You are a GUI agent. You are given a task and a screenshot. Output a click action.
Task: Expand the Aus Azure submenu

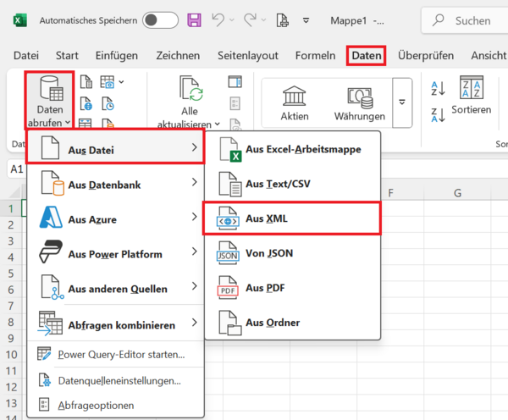click(115, 218)
